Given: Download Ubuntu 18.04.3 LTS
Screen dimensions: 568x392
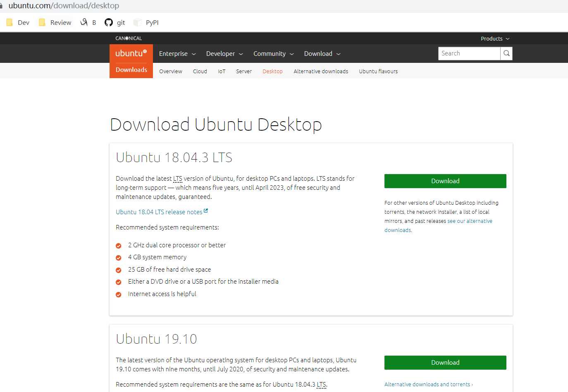Looking at the screenshot, I should coord(445,181).
